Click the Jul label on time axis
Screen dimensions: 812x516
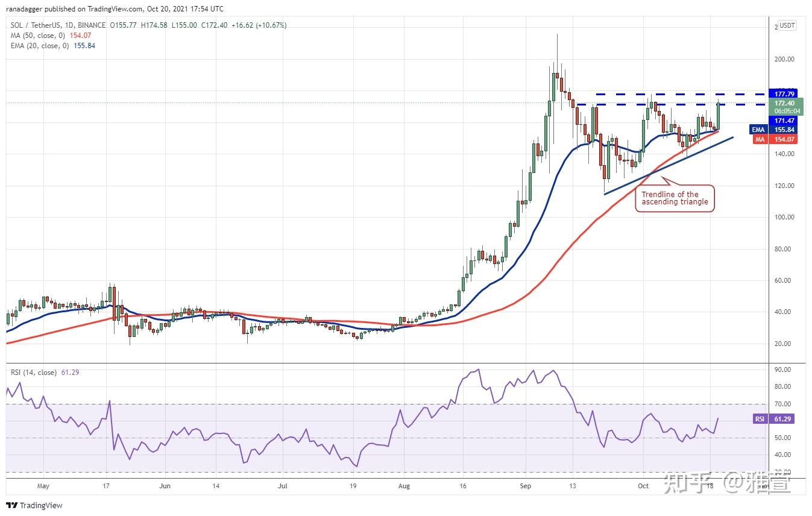point(283,485)
